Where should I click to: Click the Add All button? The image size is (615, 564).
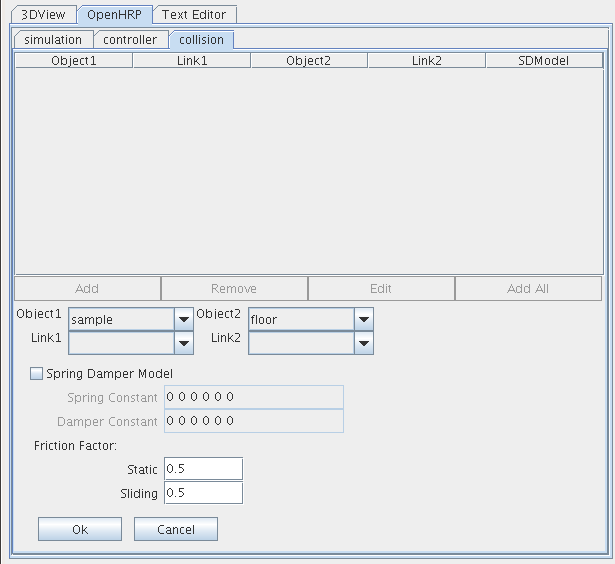[528, 289]
